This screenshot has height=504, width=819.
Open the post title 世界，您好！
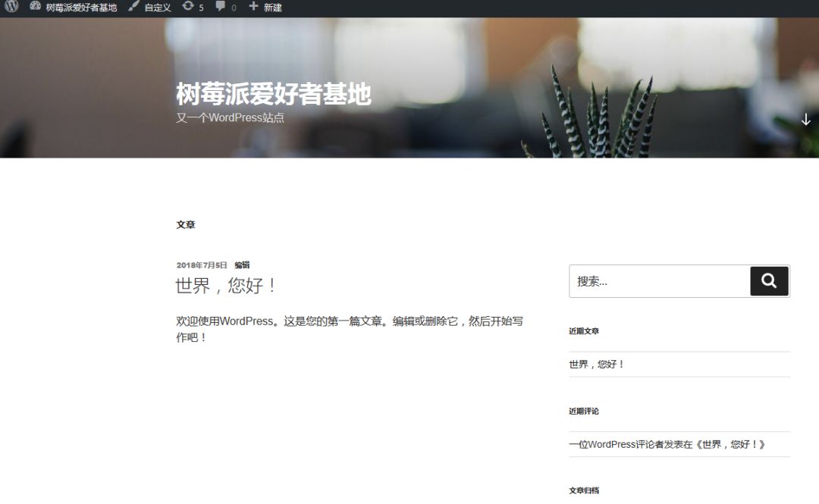(226, 285)
